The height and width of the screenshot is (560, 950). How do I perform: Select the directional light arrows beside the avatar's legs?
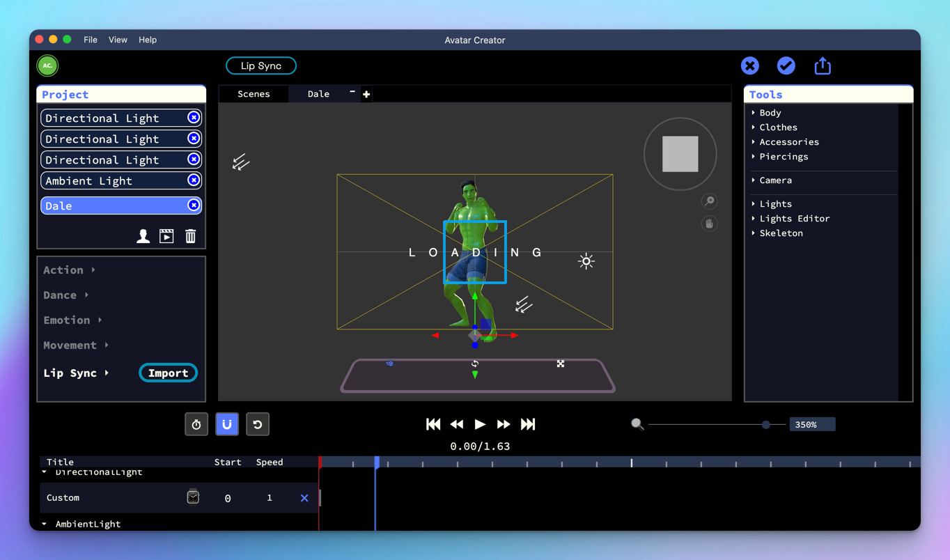coord(524,304)
